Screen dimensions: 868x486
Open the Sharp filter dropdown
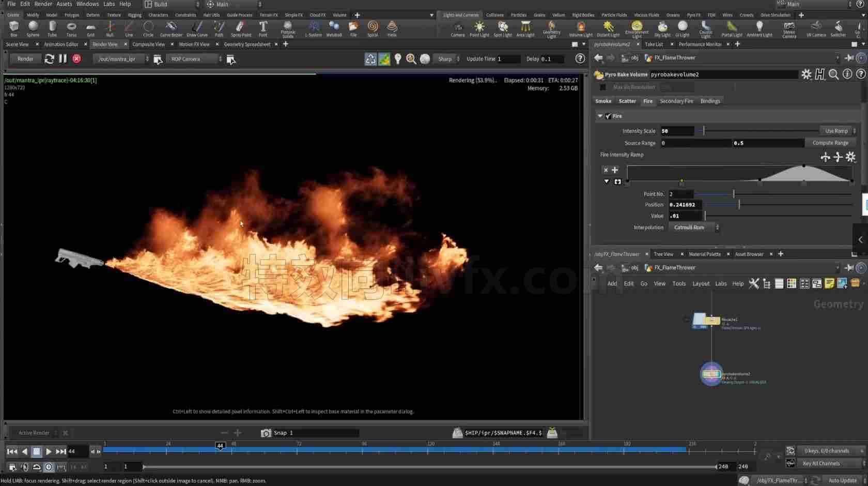click(447, 59)
